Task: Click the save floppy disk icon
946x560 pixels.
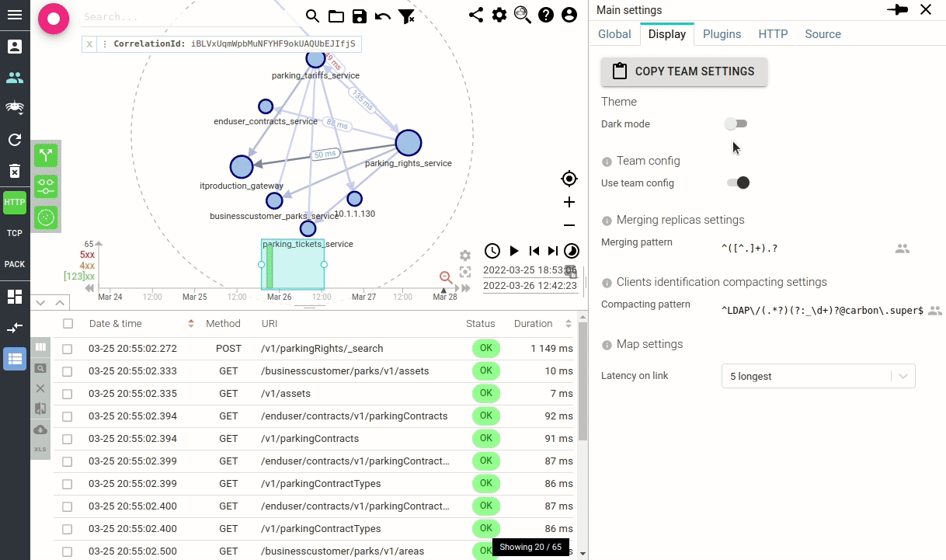Action: pos(359,16)
